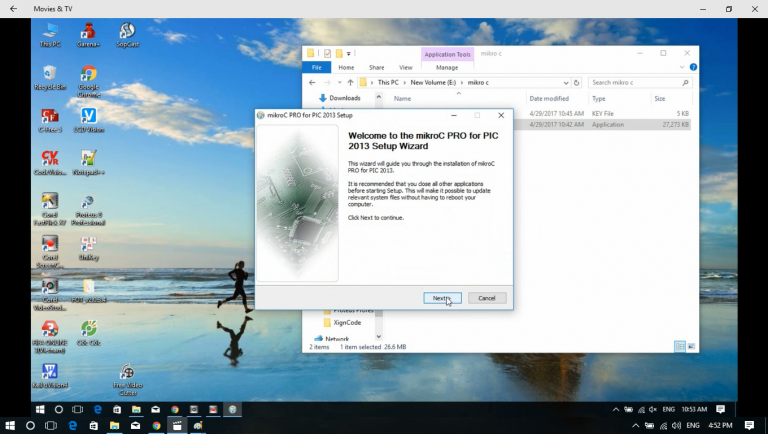Open Manage tab in Explorer ribbon
The height and width of the screenshot is (434, 768).
coord(447,68)
